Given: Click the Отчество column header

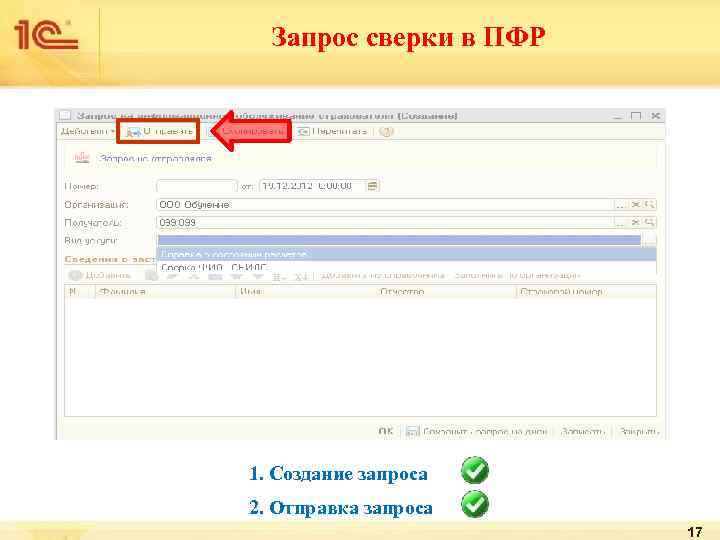Looking at the screenshot, I should click(x=446, y=292).
